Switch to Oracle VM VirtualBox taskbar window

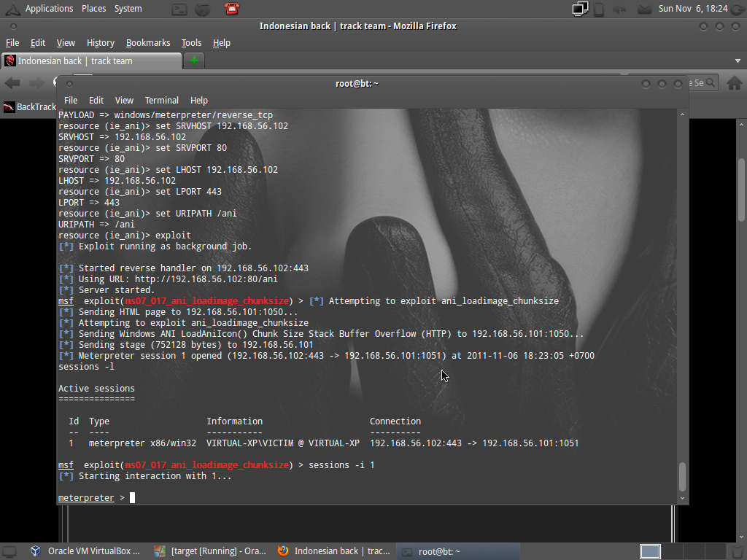click(86, 551)
